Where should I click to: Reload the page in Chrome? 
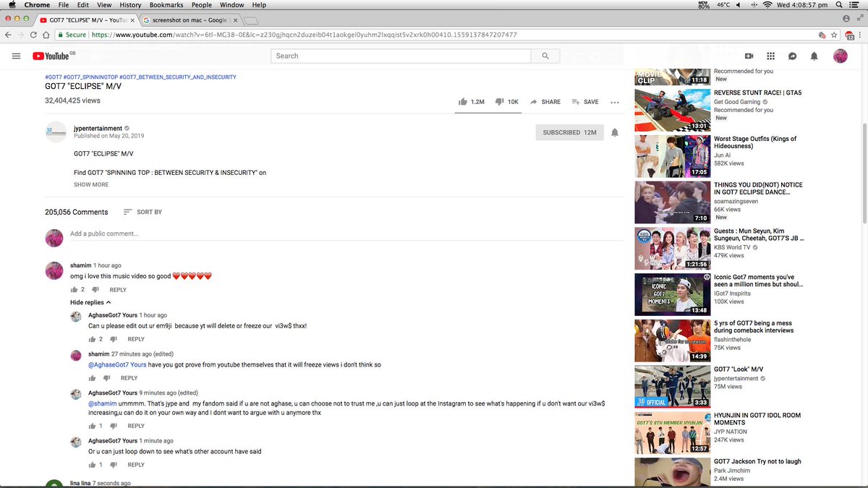click(33, 35)
